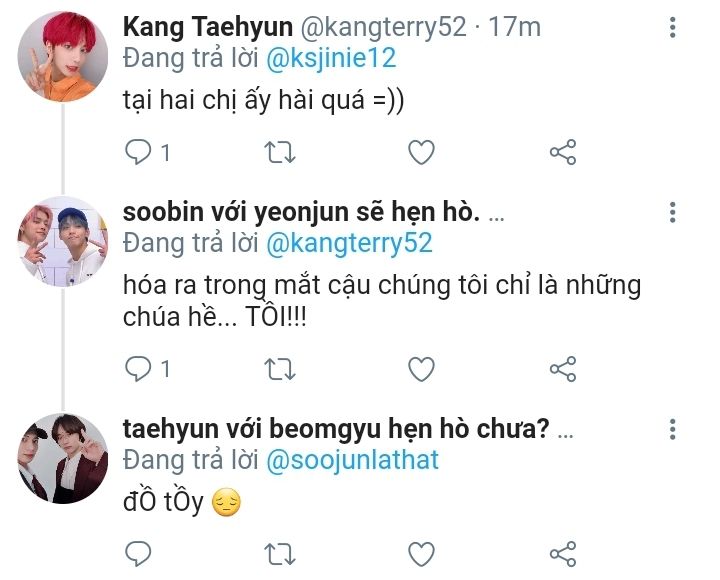
Task: Share the "chúa hề" tweet
Action: pos(564,368)
